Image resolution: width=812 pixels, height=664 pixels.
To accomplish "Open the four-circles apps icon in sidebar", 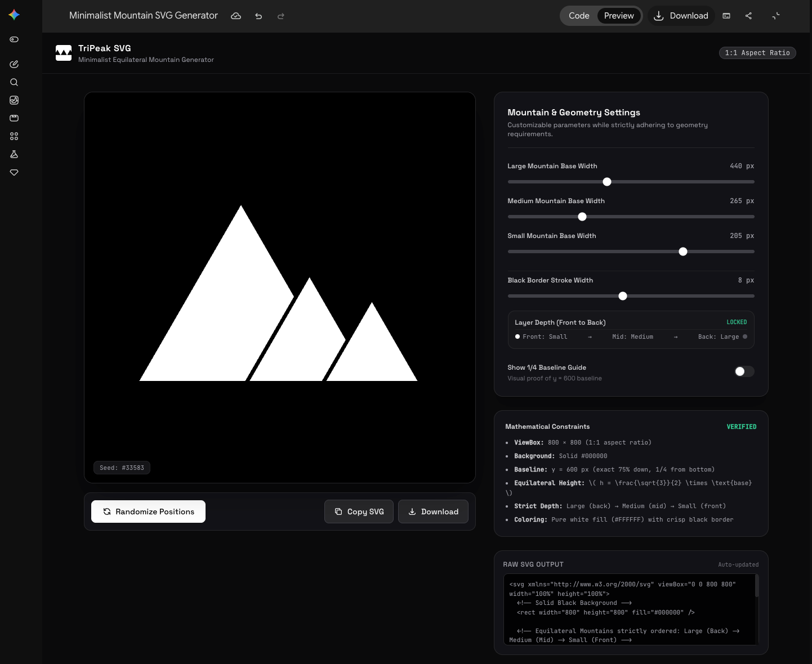I will pyautogui.click(x=14, y=136).
